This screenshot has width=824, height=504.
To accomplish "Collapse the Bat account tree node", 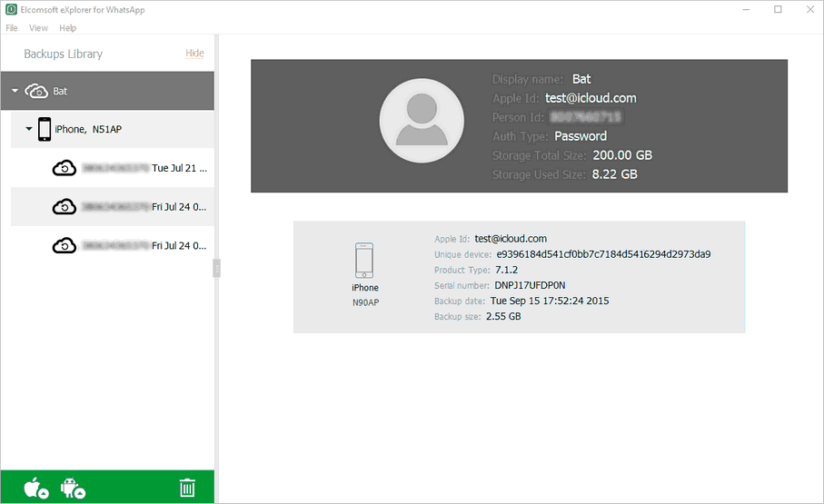I will [15, 91].
